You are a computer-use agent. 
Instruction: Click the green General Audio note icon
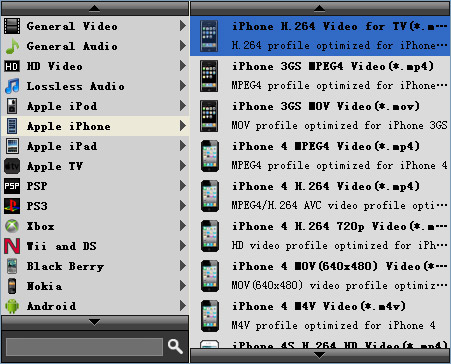tap(12, 46)
